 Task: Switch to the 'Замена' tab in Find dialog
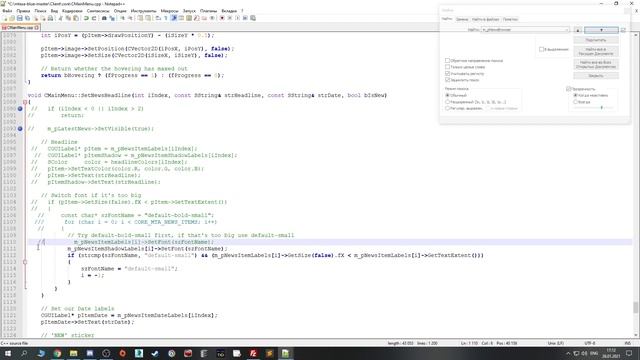tap(462, 19)
